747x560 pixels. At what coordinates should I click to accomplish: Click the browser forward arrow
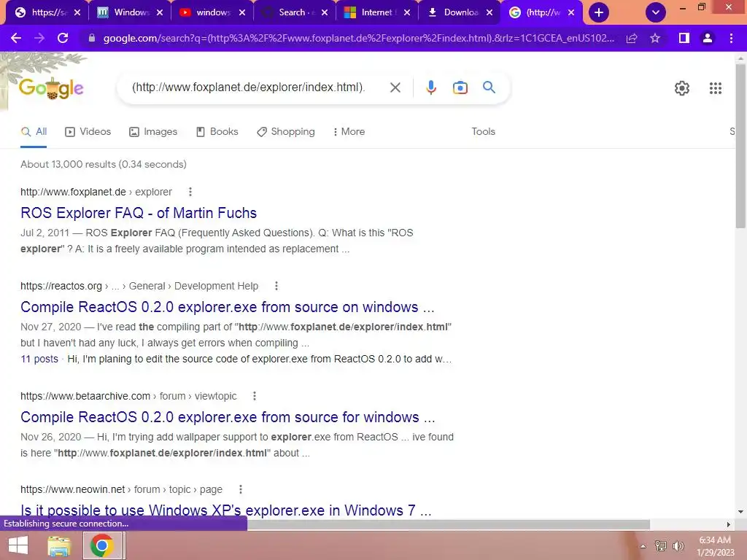click(39, 38)
